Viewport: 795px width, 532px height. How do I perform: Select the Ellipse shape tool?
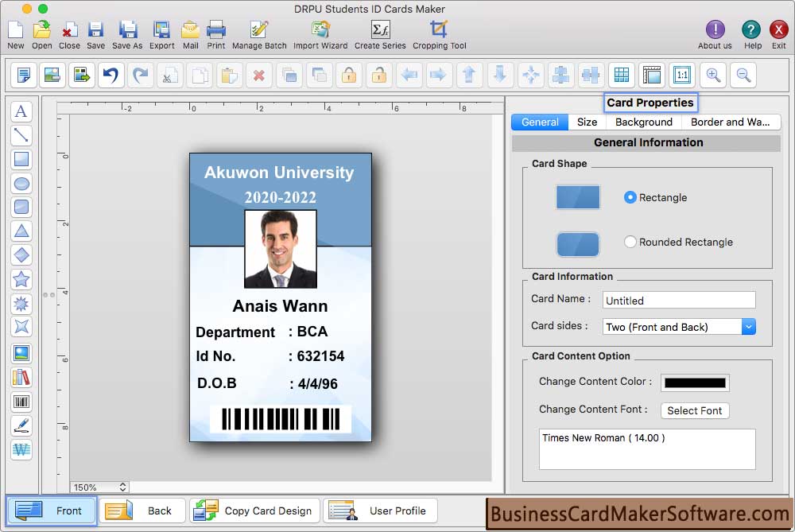tap(21, 183)
